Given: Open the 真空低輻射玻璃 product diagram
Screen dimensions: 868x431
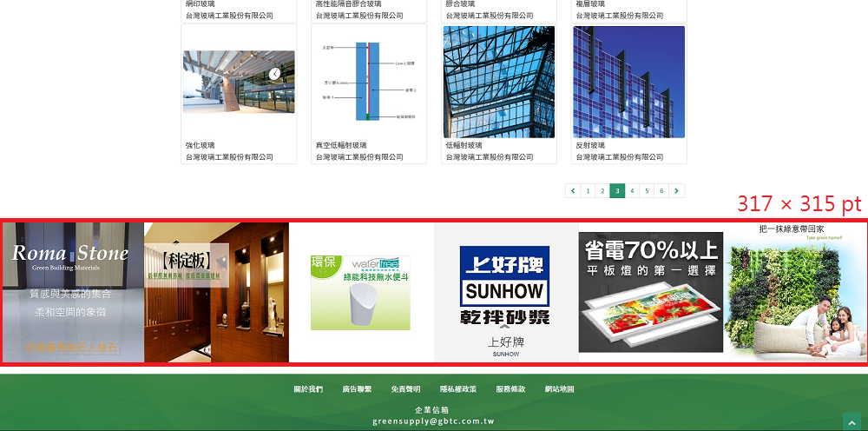Looking at the screenshot, I should [369, 82].
